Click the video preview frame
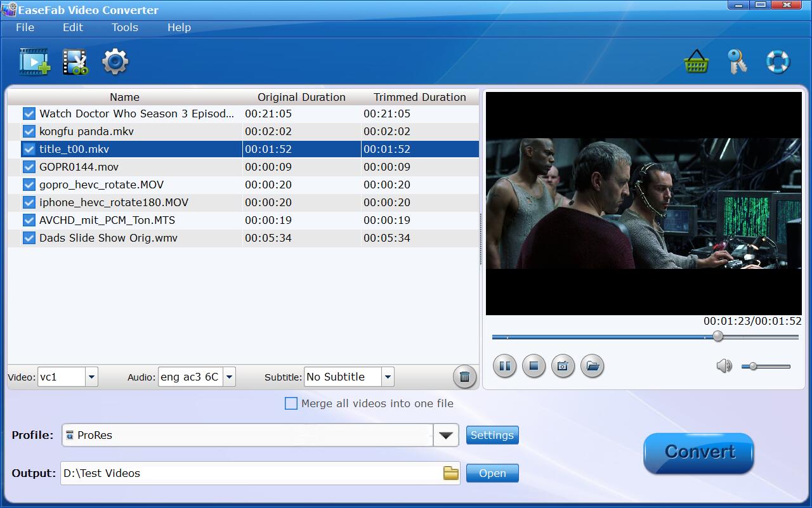Viewport: 812px width, 508px height. tap(644, 203)
